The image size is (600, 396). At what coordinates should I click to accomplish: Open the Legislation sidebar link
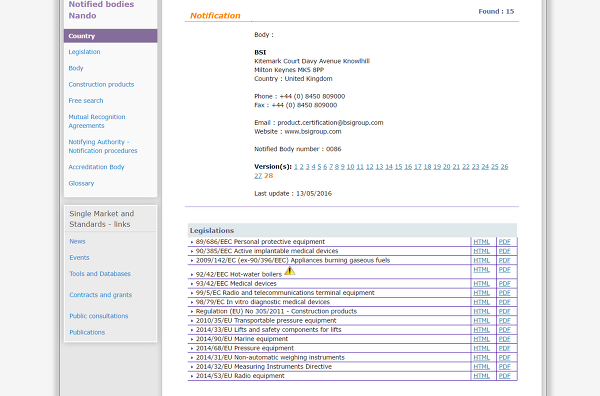84,52
